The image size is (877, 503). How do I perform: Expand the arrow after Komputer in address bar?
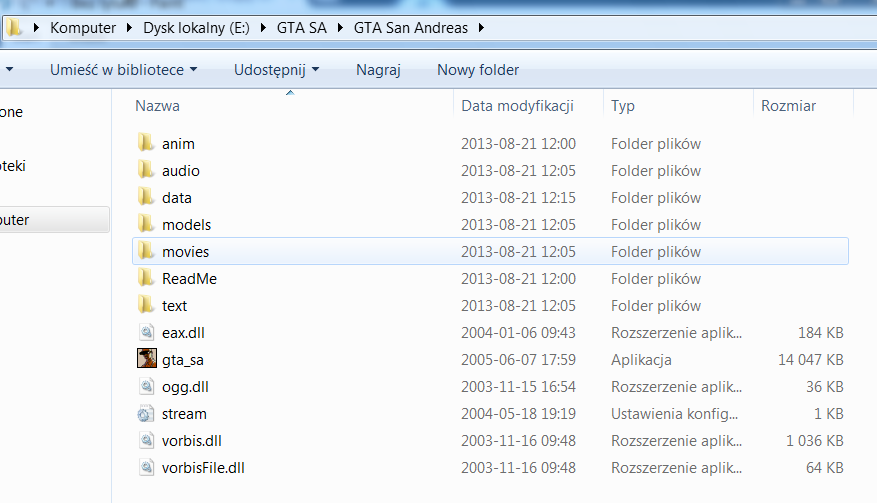tap(129, 27)
